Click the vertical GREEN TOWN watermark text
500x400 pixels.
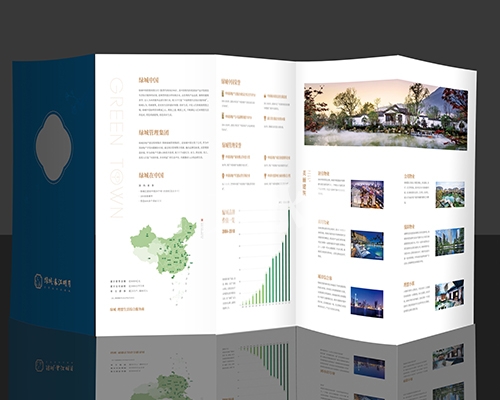117,148
